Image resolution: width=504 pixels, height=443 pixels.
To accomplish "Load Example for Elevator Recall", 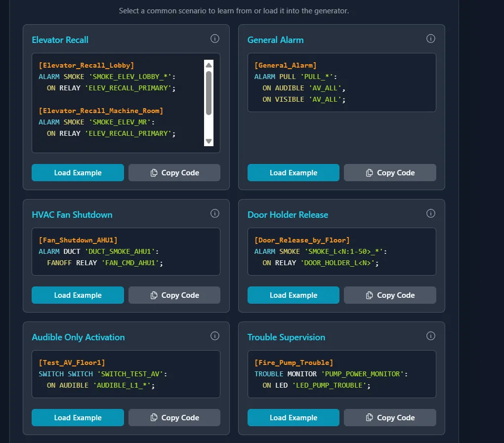I will [78, 172].
